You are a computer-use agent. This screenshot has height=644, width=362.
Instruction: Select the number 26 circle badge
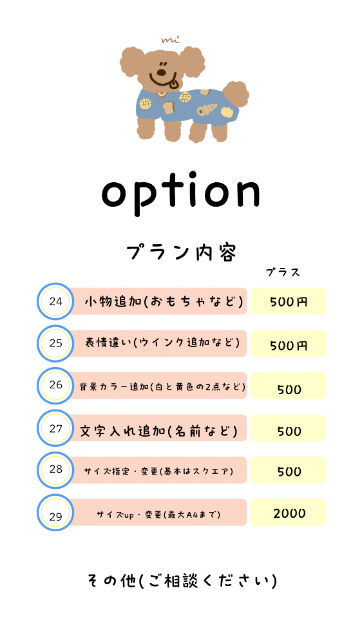[55, 386]
